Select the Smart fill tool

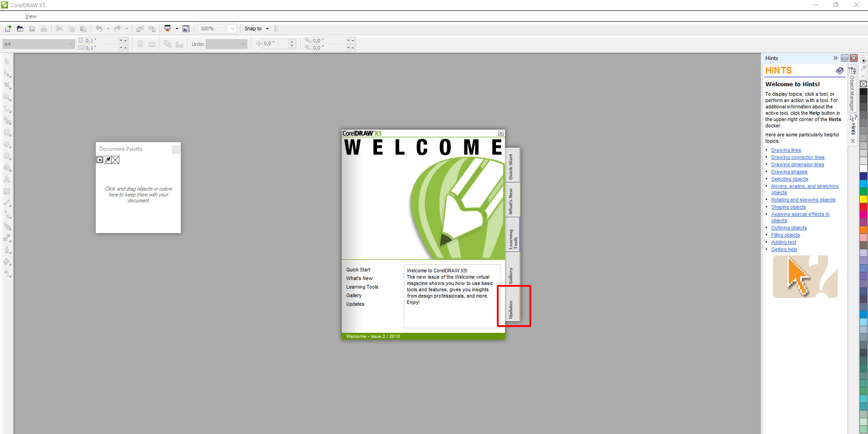click(7, 121)
